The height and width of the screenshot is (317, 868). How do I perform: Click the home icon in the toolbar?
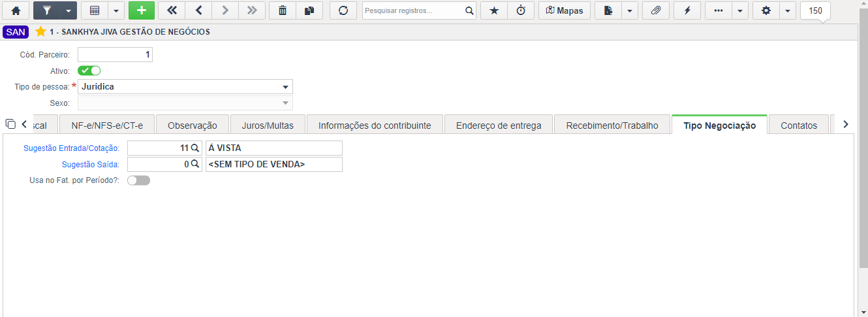point(16,10)
